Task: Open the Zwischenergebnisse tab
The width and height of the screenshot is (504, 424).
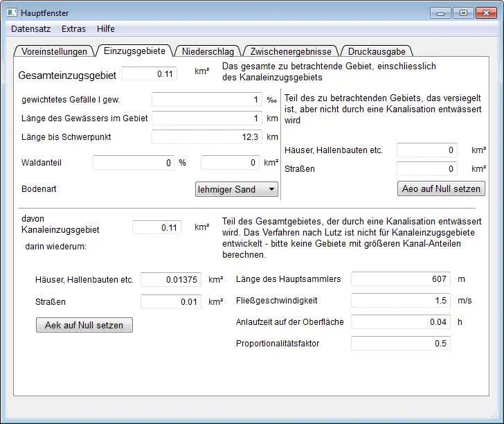Action: coord(291,51)
